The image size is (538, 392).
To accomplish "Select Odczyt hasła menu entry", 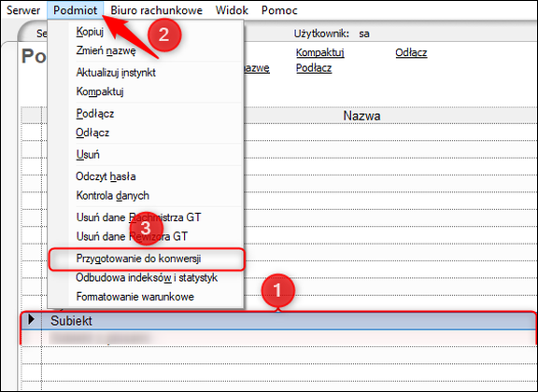I will 146,176.
